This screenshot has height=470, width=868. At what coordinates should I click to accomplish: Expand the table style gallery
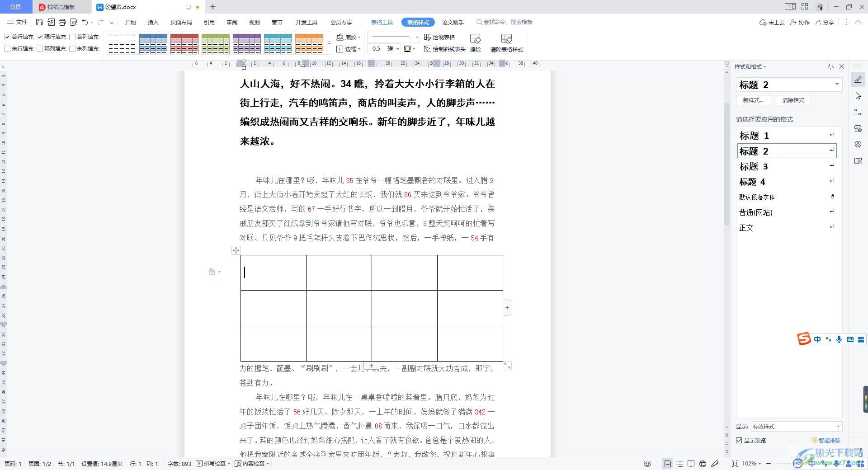[329, 43]
